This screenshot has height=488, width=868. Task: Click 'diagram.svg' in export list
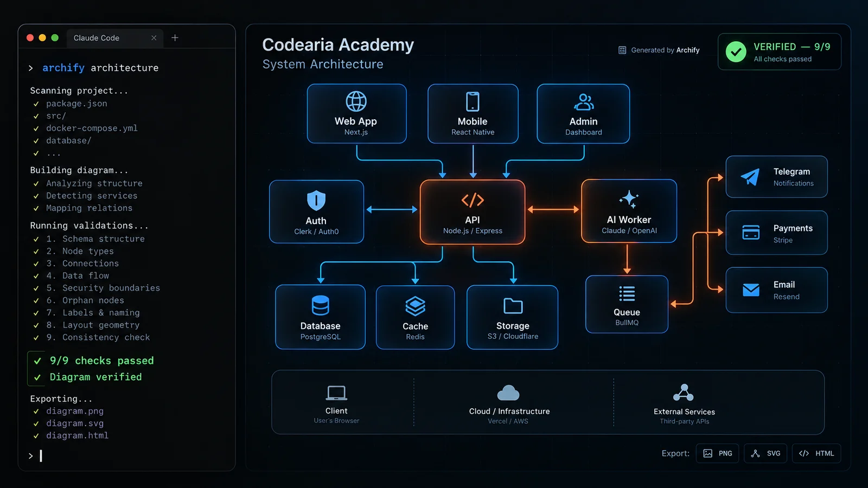(x=75, y=423)
